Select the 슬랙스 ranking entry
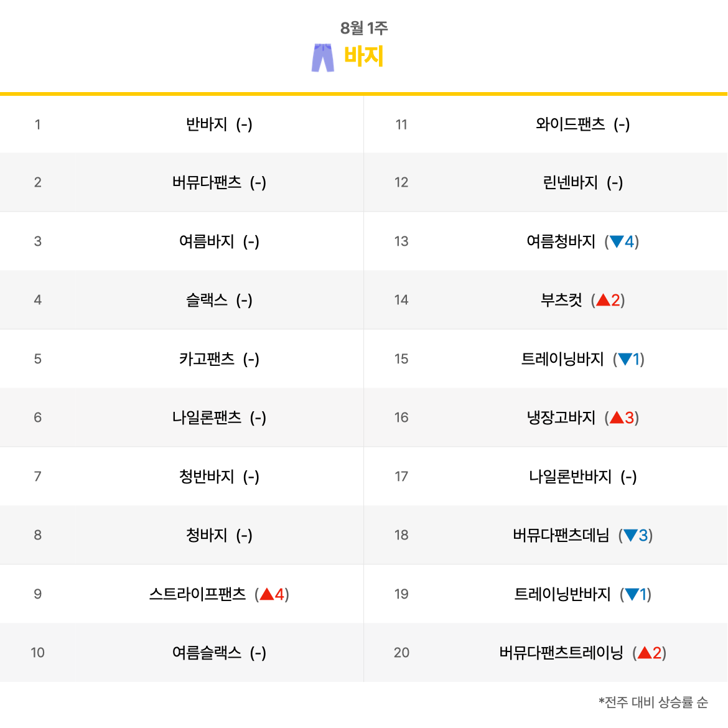Viewport: 728px width, 728px height. (x=207, y=300)
